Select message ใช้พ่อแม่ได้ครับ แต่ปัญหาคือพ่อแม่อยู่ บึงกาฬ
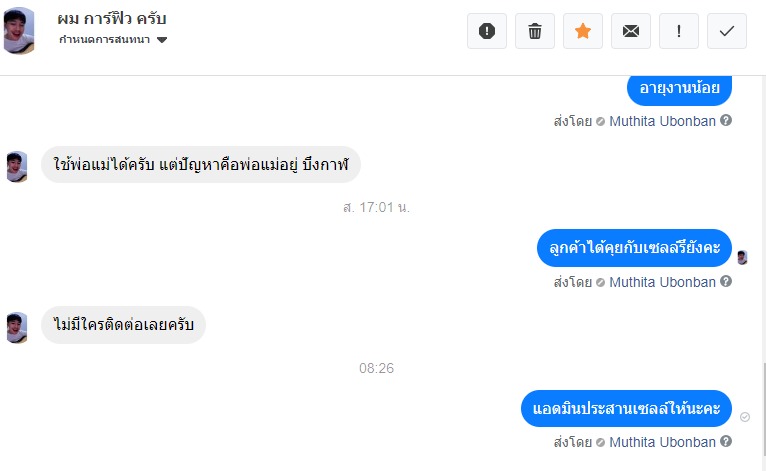This screenshot has width=766, height=471. 200,164
